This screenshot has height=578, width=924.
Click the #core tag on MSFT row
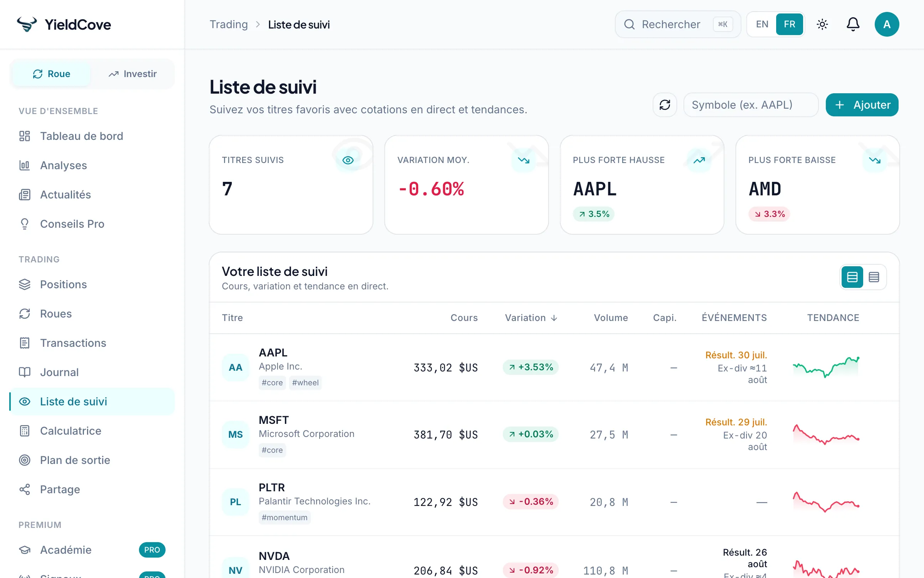click(x=272, y=450)
